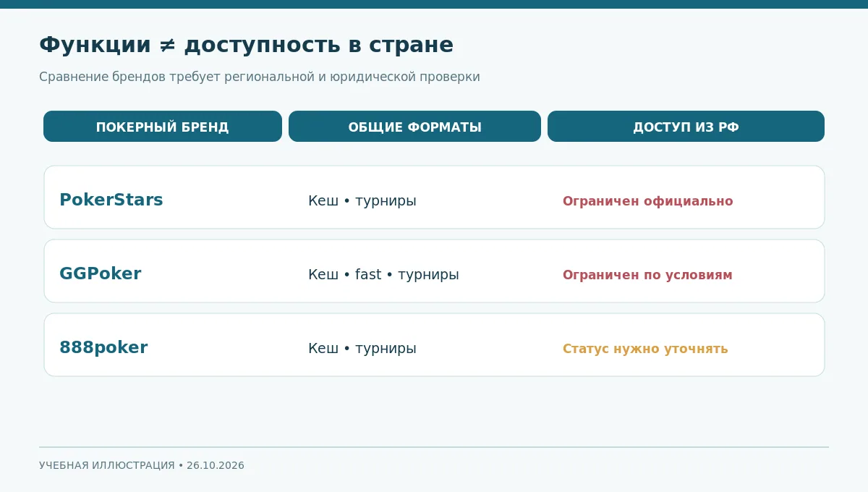Select the PokerStars brand name
The height and width of the screenshot is (492, 868).
pyautogui.click(x=111, y=200)
